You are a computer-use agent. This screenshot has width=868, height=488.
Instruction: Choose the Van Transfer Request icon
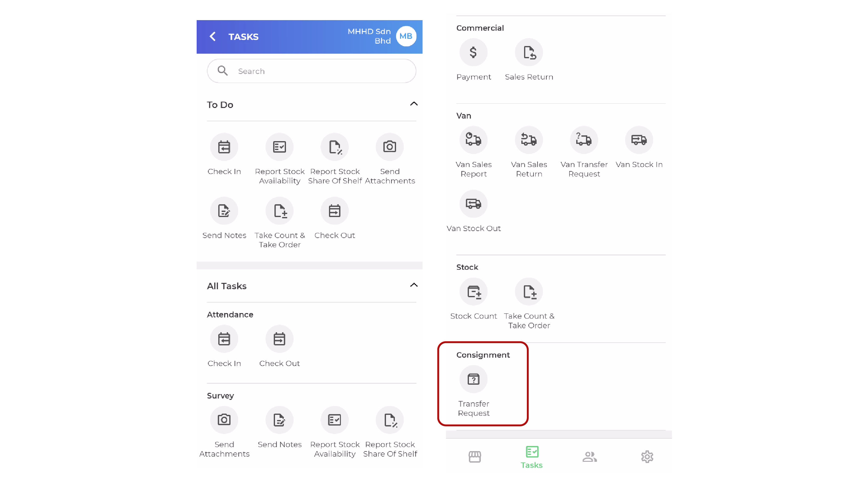584,140
